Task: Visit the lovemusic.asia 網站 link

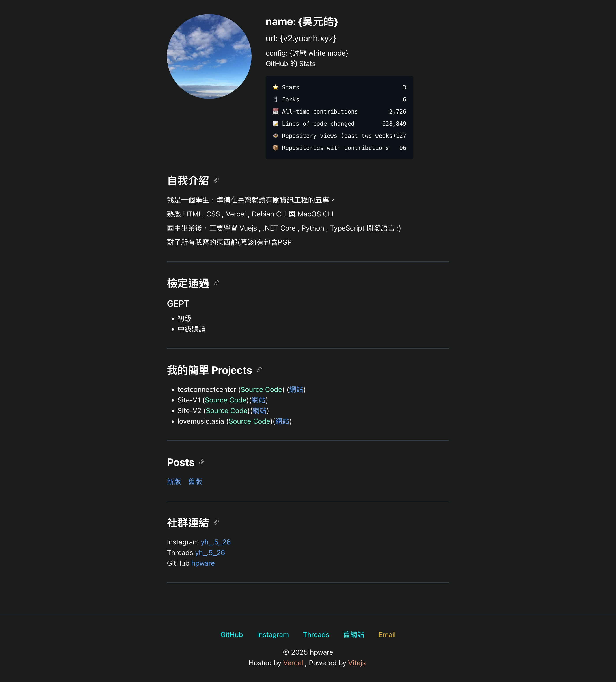Action: point(282,421)
